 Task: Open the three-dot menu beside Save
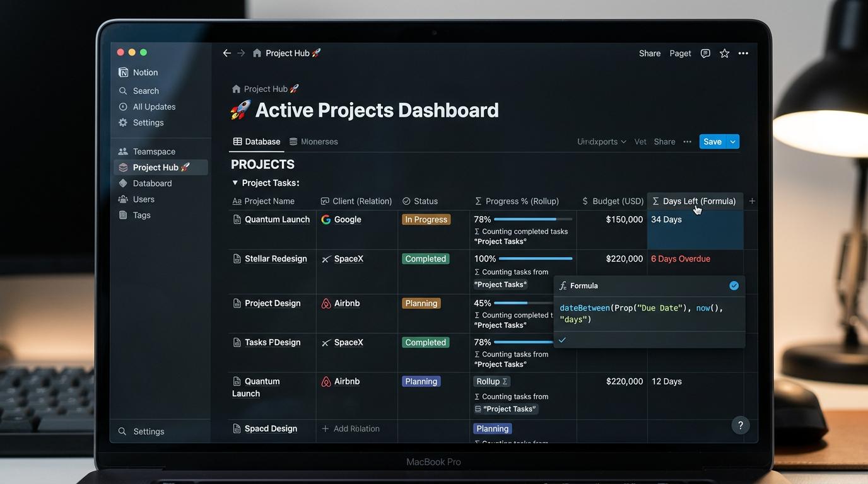(687, 142)
